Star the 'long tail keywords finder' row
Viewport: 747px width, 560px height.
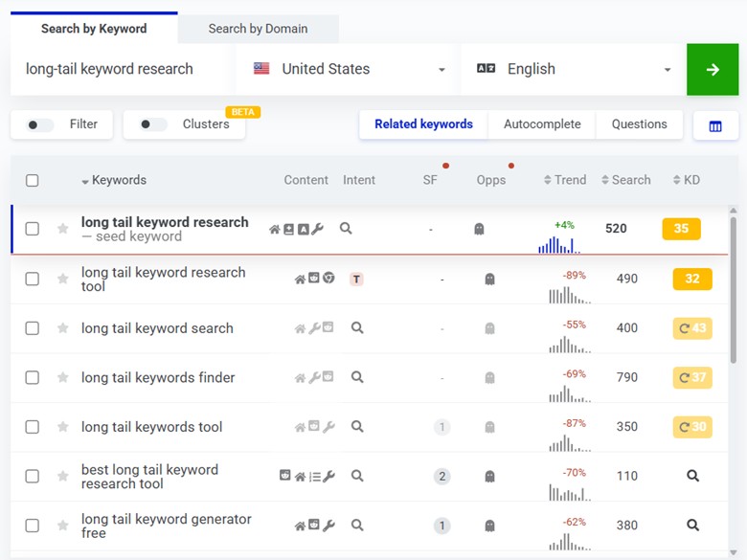(x=62, y=377)
